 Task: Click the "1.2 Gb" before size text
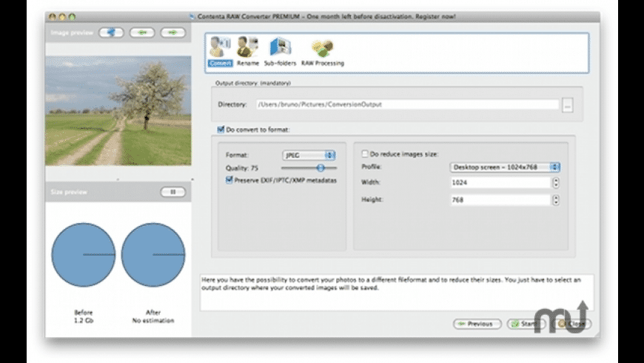click(x=84, y=320)
